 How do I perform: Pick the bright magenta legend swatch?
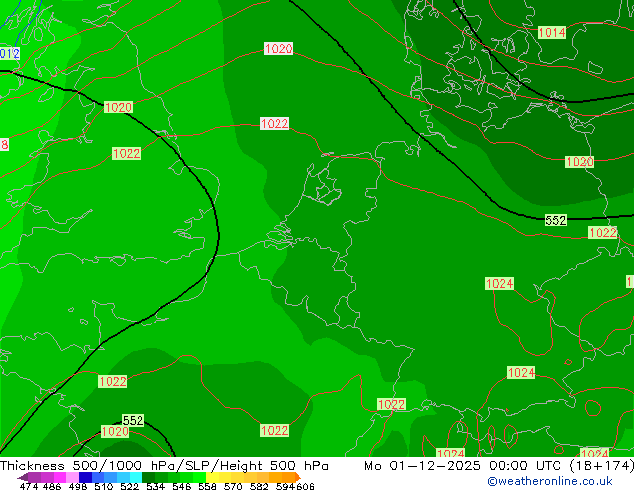pyautogui.click(x=60, y=477)
